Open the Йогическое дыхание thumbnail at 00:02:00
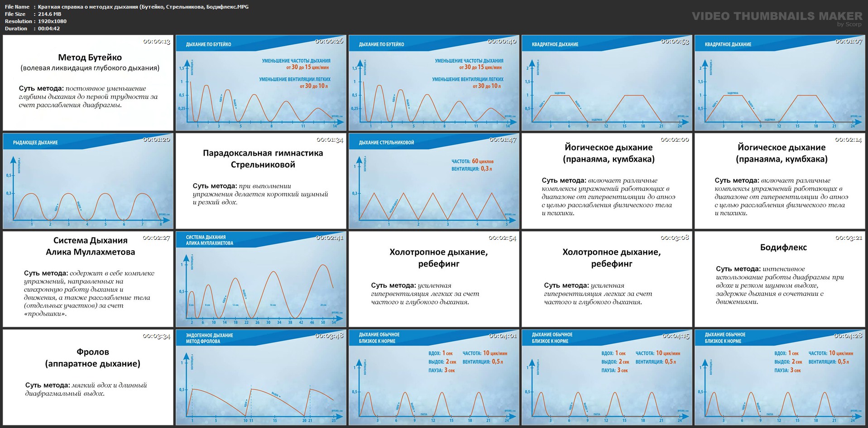Viewport: 868px width, 428px height. (x=607, y=181)
